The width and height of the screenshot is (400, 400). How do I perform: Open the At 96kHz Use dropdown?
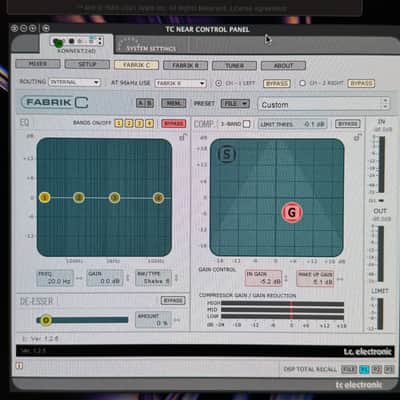pos(180,83)
